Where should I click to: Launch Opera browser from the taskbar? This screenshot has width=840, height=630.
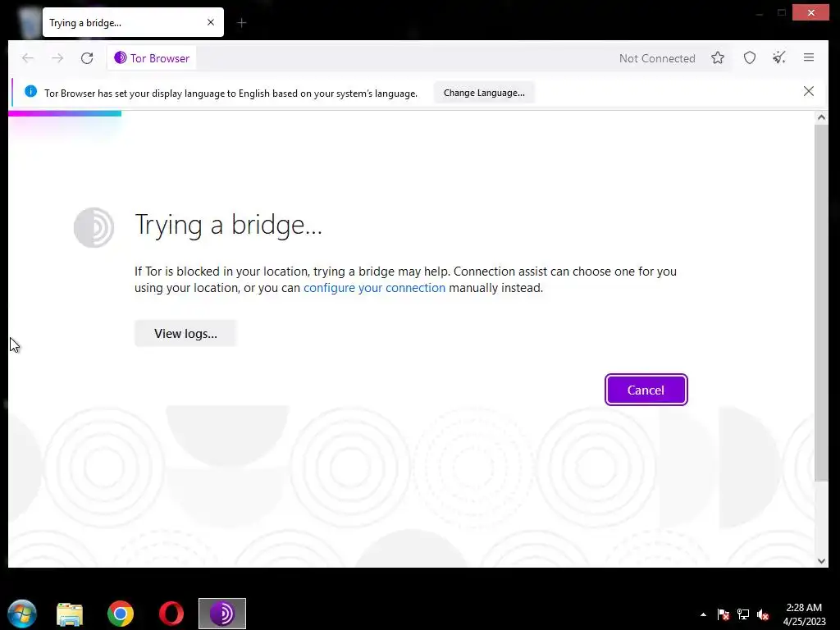[x=171, y=614]
